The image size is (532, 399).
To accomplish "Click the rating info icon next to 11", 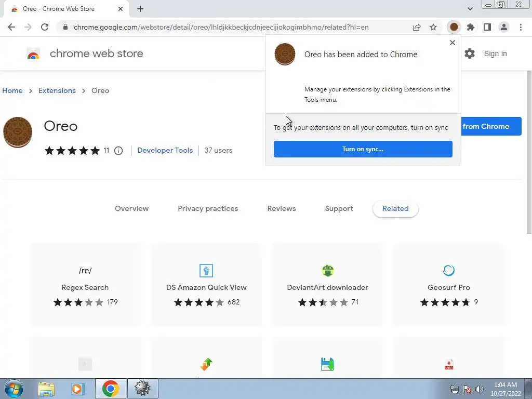I will click(x=118, y=151).
